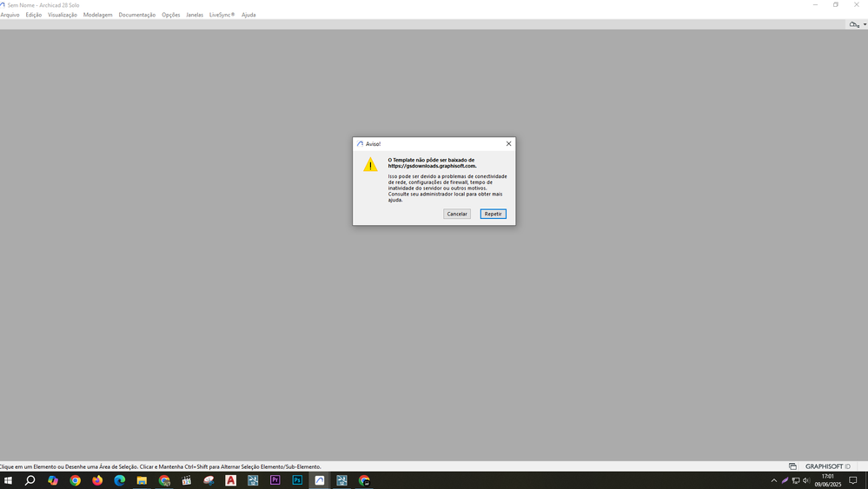The width and height of the screenshot is (868, 489).
Task: Click the purple feather tray icon
Action: tap(785, 480)
